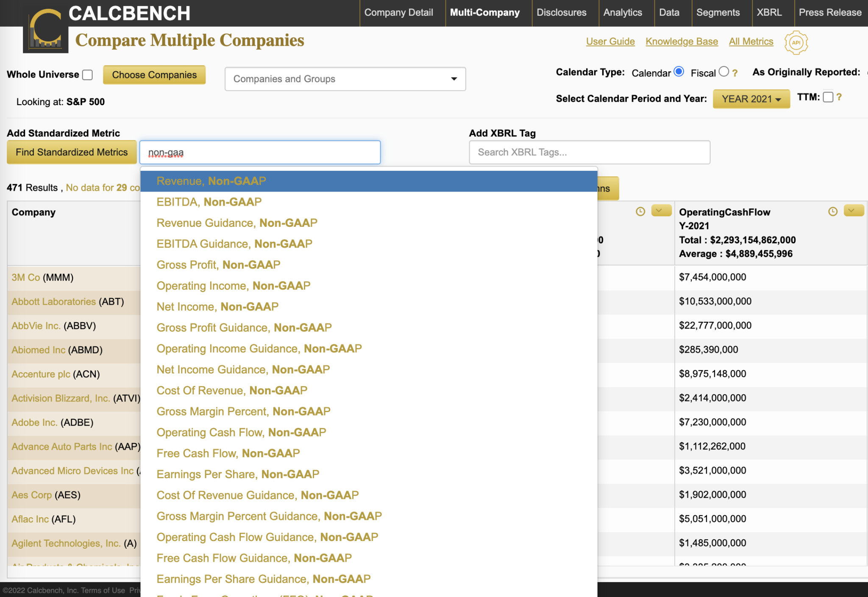868x597 pixels.
Task: Open the OperatingCashFlow column options chevron
Action: click(x=853, y=211)
